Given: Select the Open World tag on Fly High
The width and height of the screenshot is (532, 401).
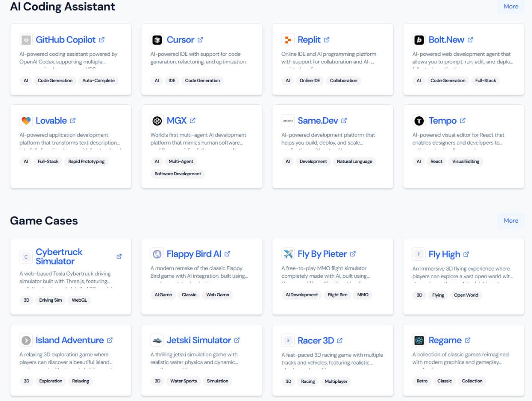Looking at the screenshot, I should [466, 295].
